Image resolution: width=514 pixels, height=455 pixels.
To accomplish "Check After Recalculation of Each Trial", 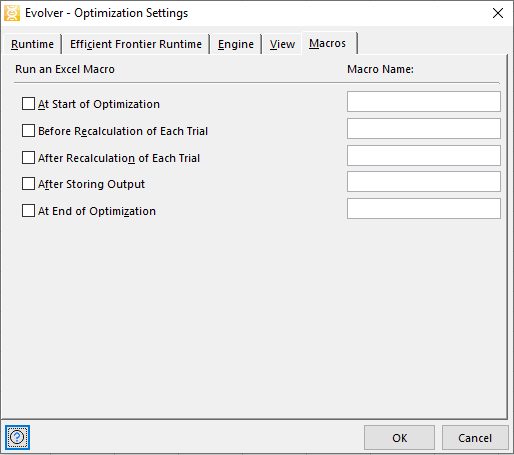I will pyautogui.click(x=28, y=158).
